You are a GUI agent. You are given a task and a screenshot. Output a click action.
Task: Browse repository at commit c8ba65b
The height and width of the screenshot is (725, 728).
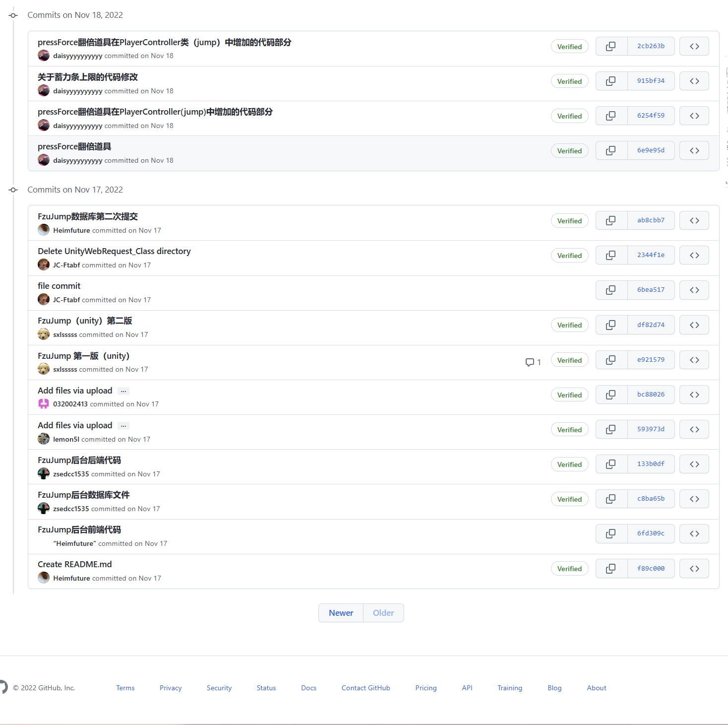(x=694, y=499)
